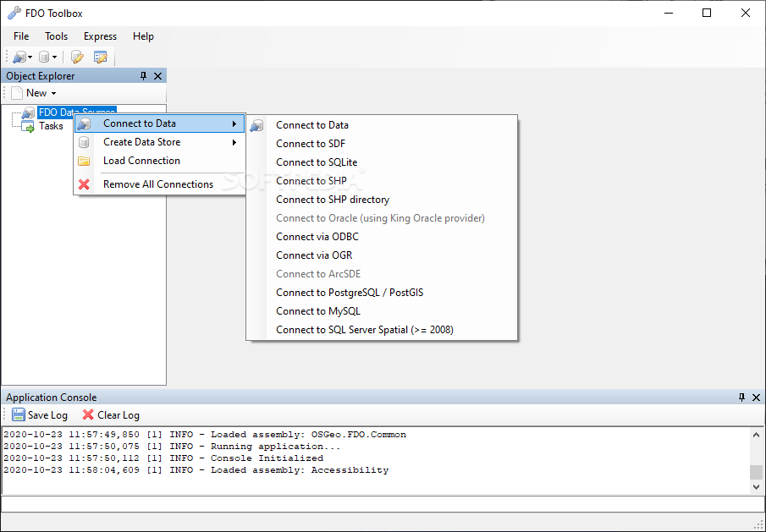Click log line 'Loaded assembly: Accessibility'

pyautogui.click(x=196, y=470)
